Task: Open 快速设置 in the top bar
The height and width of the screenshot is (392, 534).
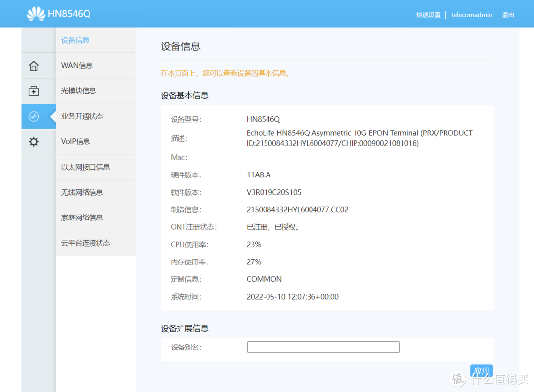Action: click(428, 15)
